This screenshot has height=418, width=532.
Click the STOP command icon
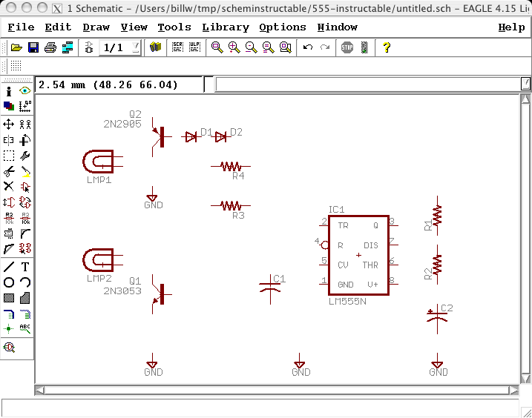pos(347,47)
